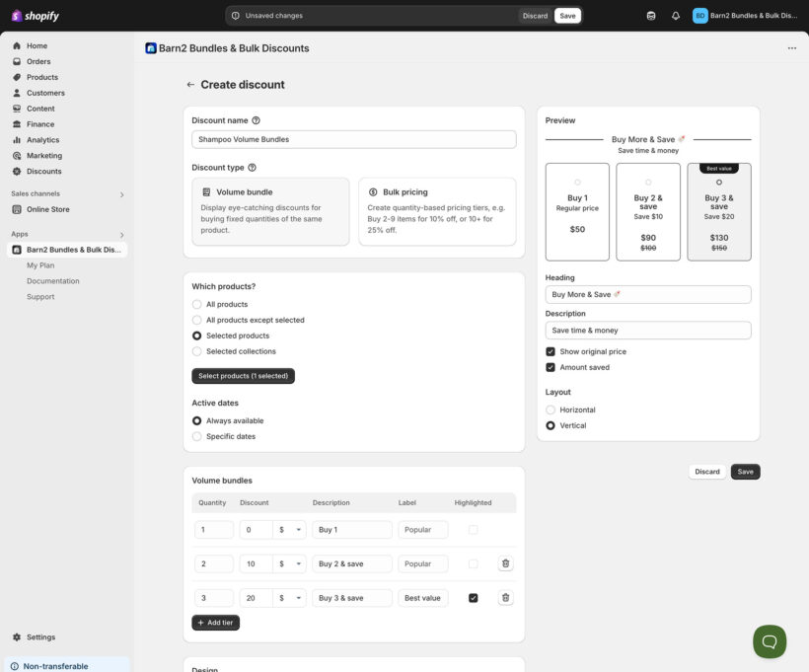Open Analytics from the sidebar

pyautogui.click(x=42, y=139)
